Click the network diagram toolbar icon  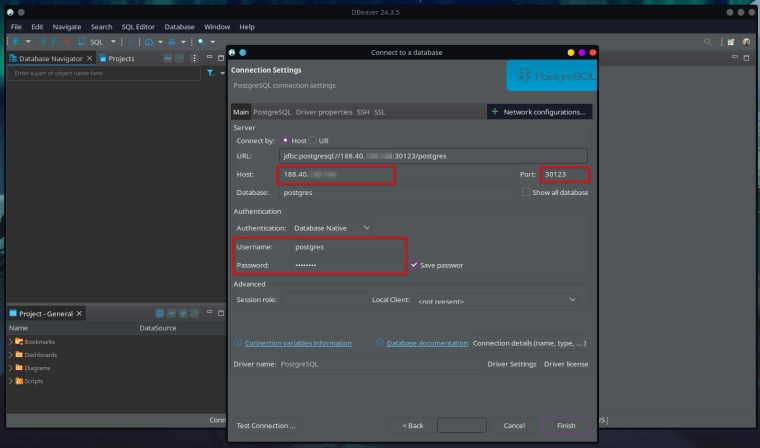click(x=172, y=42)
